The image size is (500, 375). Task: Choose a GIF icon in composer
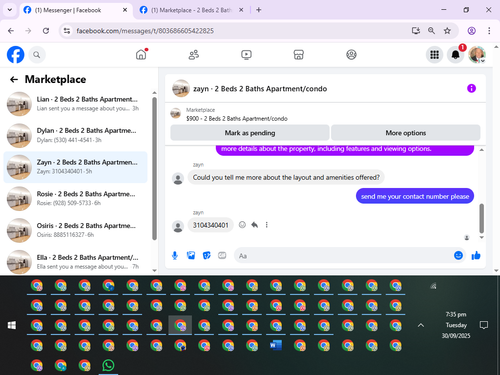tap(222, 256)
